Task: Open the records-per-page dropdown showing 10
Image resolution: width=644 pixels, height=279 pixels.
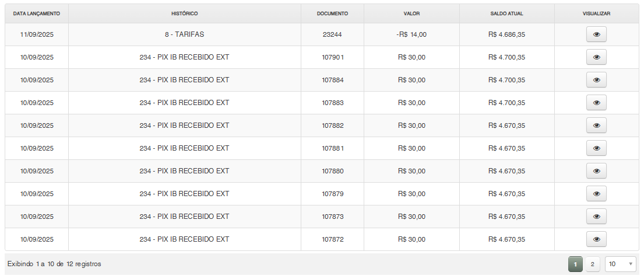Action: point(621,264)
